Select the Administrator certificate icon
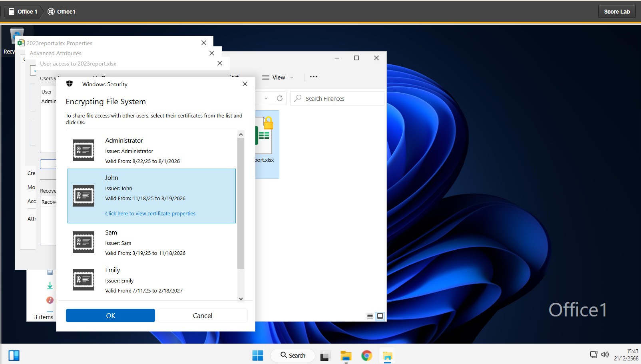Image resolution: width=641 pixels, height=364 pixels. point(83,150)
